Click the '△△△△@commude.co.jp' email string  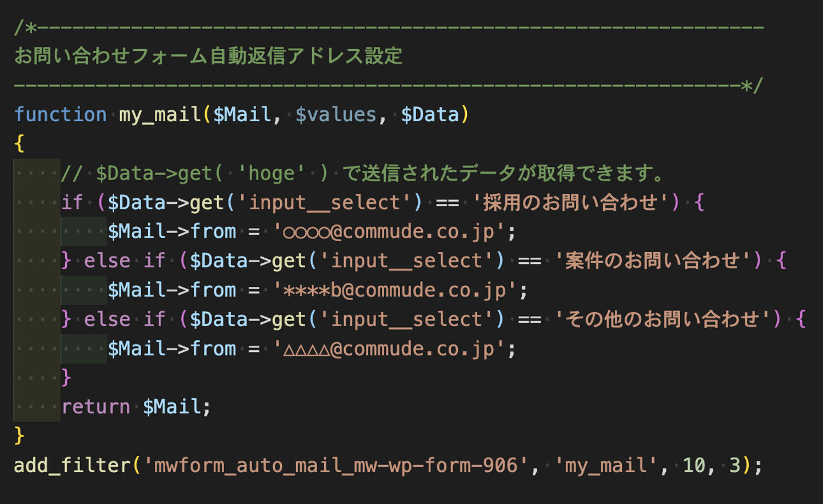[389, 349]
